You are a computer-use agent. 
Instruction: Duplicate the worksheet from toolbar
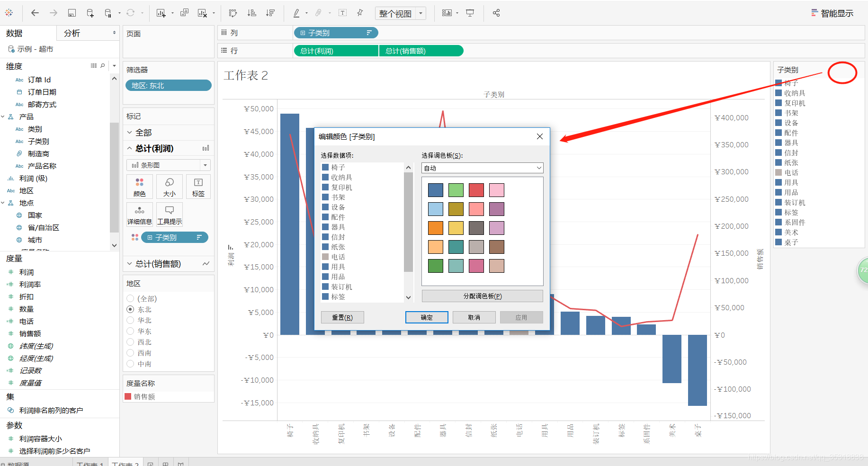point(184,13)
